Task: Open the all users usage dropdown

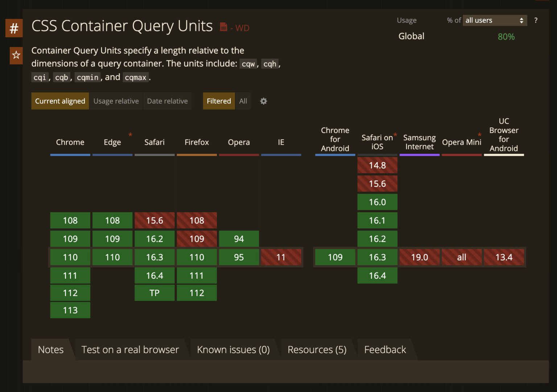Action: coord(495,20)
